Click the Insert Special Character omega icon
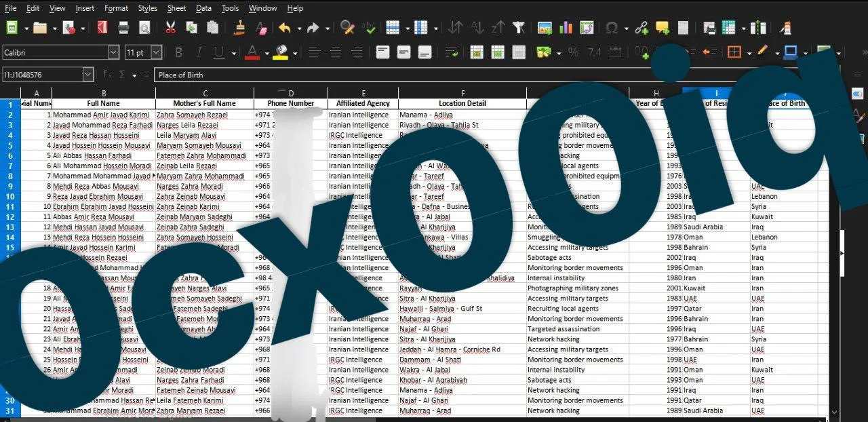This screenshot has width=868, height=422. (x=612, y=28)
